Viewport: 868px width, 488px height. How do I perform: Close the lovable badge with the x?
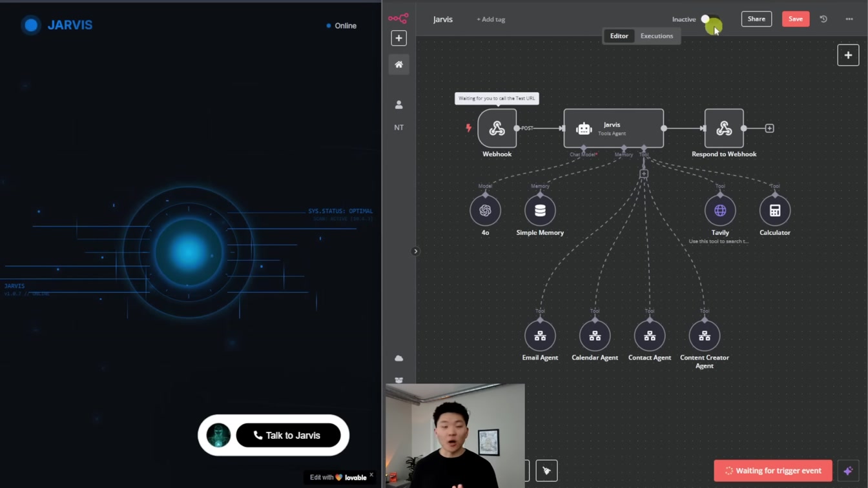(x=371, y=475)
